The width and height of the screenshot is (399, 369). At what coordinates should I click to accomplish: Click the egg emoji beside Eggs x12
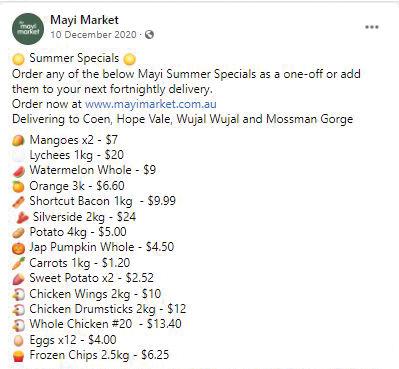[18, 340]
